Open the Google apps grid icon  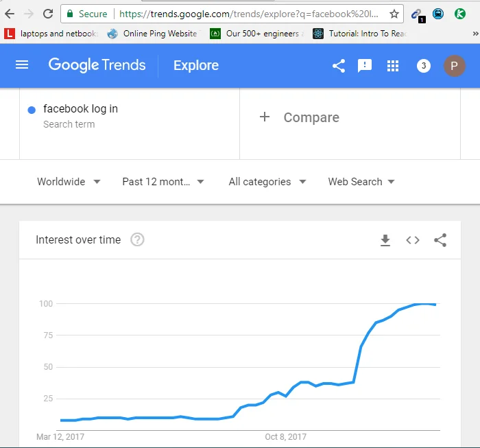[x=393, y=66]
